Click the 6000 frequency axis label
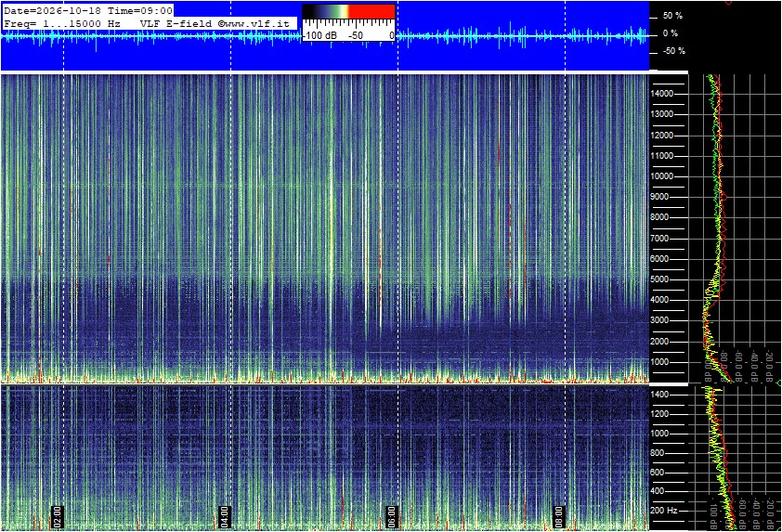The image size is (782, 532). (659, 259)
